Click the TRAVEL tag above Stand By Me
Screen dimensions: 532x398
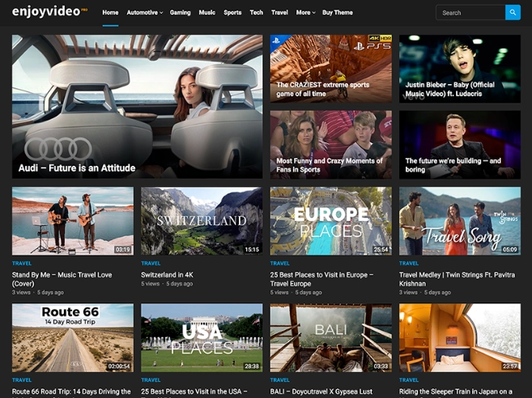click(22, 263)
